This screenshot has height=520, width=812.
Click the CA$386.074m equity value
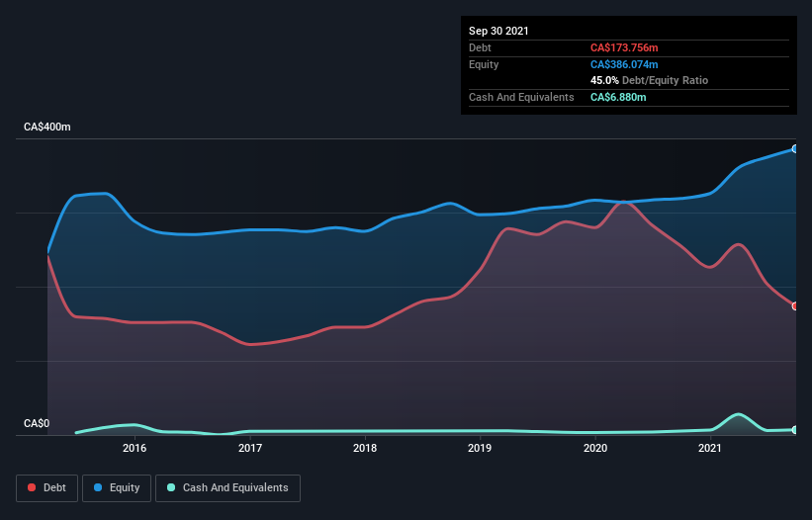point(624,64)
